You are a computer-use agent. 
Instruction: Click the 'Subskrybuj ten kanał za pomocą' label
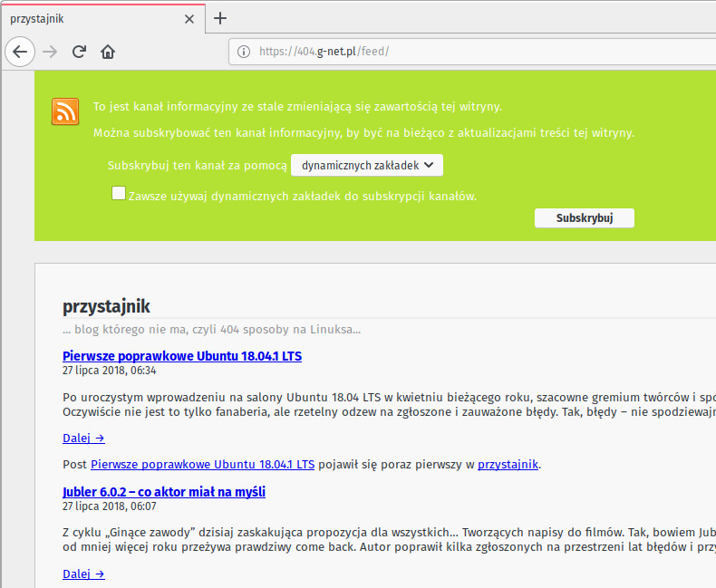(198, 165)
